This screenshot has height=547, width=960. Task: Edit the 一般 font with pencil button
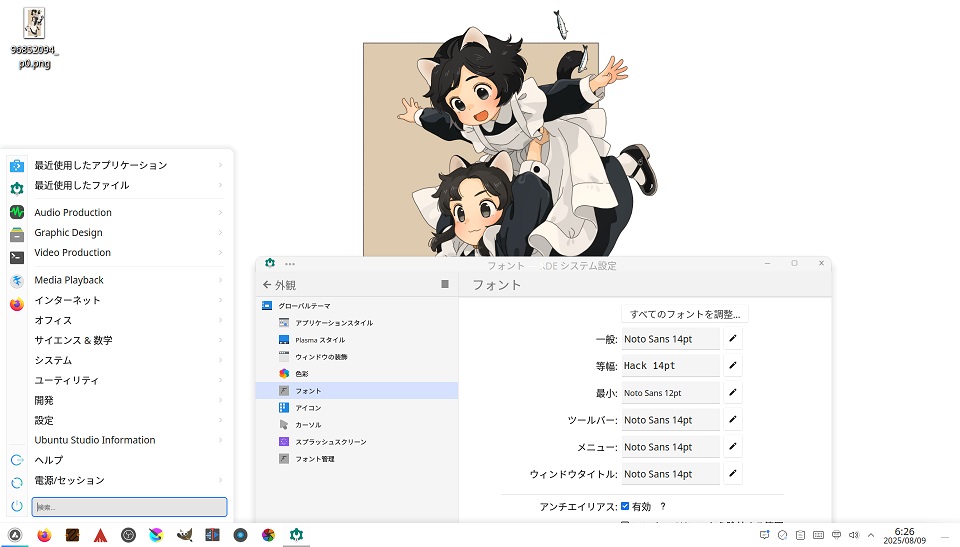coord(732,339)
